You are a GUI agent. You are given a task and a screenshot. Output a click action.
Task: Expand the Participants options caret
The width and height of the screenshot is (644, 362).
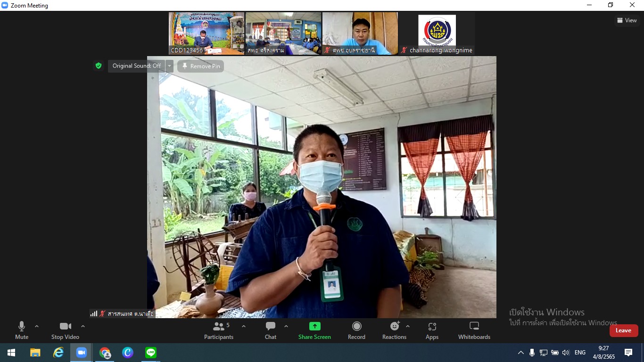244,326
